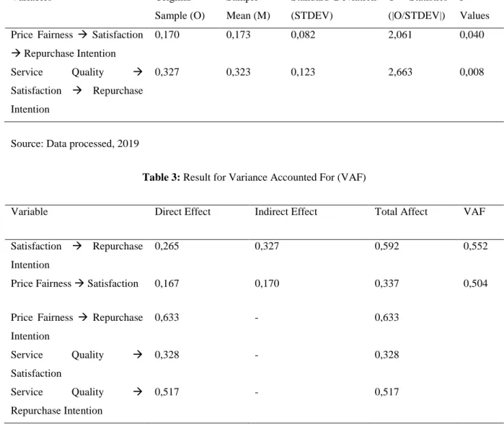Image resolution: width=504 pixels, height=439 pixels.
Task: Click the Table 3 caption heading
Action: 255,177
